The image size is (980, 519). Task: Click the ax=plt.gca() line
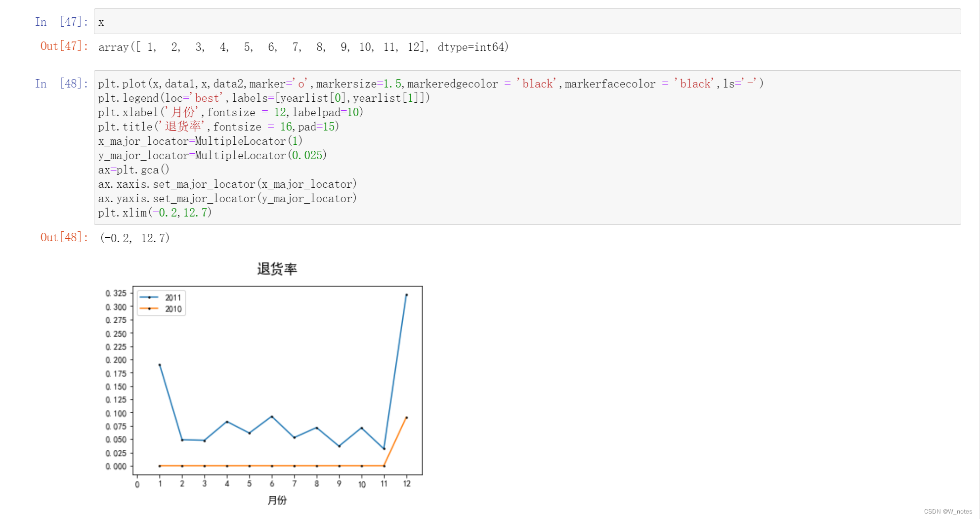coord(133,170)
